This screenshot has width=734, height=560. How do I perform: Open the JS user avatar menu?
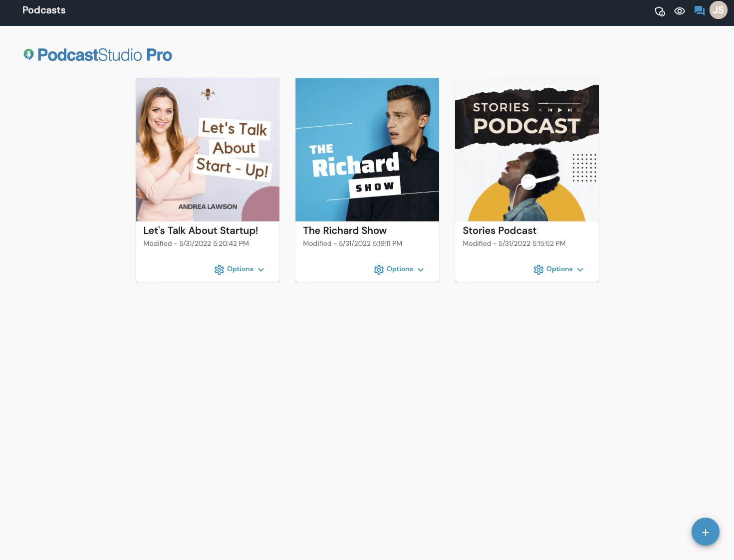pyautogui.click(x=719, y=10)
